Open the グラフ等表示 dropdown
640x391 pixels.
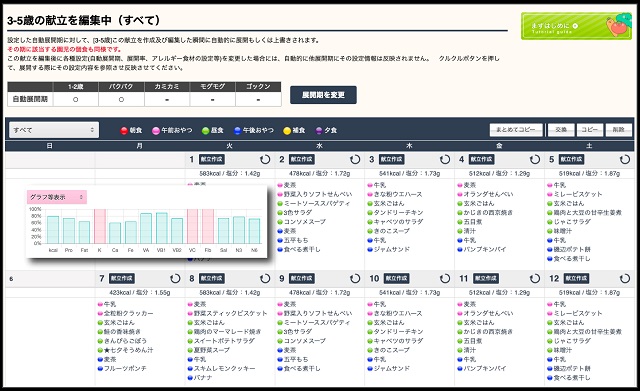click(x=57, y=197)
